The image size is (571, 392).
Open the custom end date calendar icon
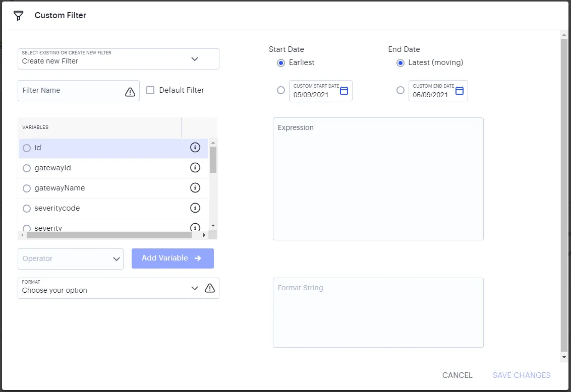click(x=460, y=91)
